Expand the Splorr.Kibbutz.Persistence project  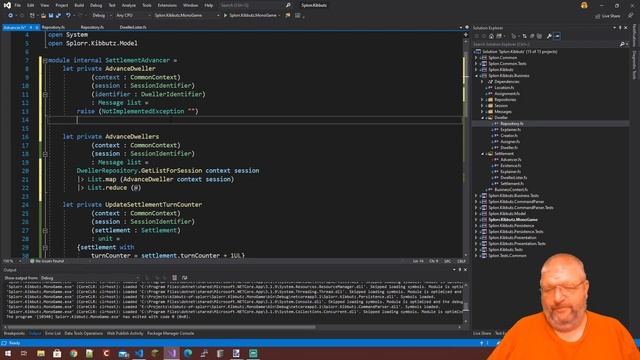(476, 226)
